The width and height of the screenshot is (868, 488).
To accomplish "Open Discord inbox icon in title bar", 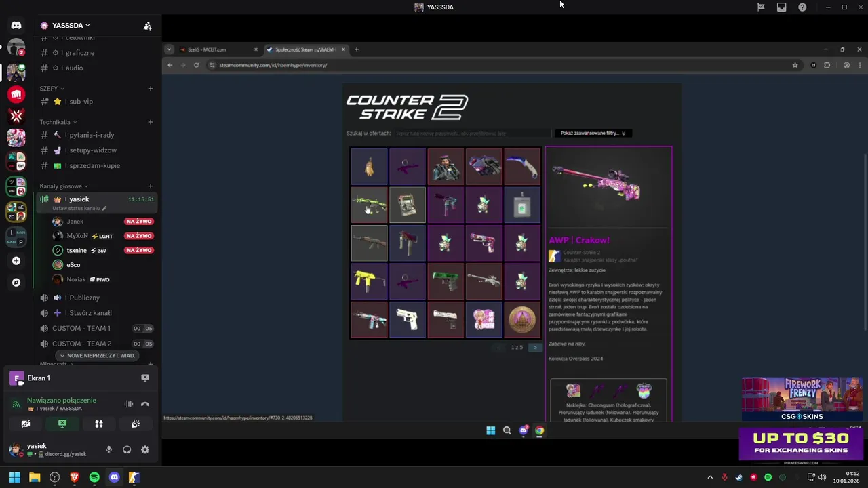I will (x=781, y=7).
